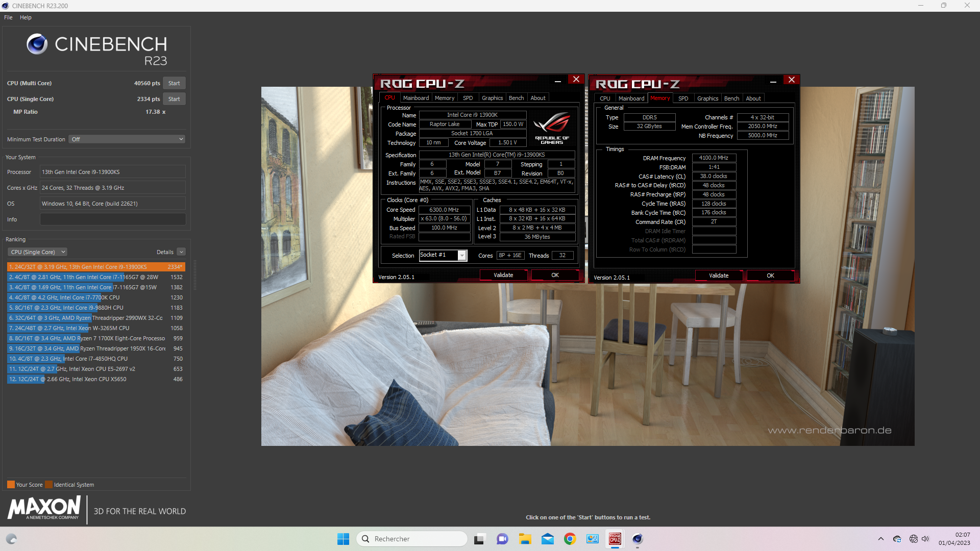This screenshot has height=551, width=980.
Task: Switch to Mainboard tab in left CPU-Z
Action: click(415, 98)
